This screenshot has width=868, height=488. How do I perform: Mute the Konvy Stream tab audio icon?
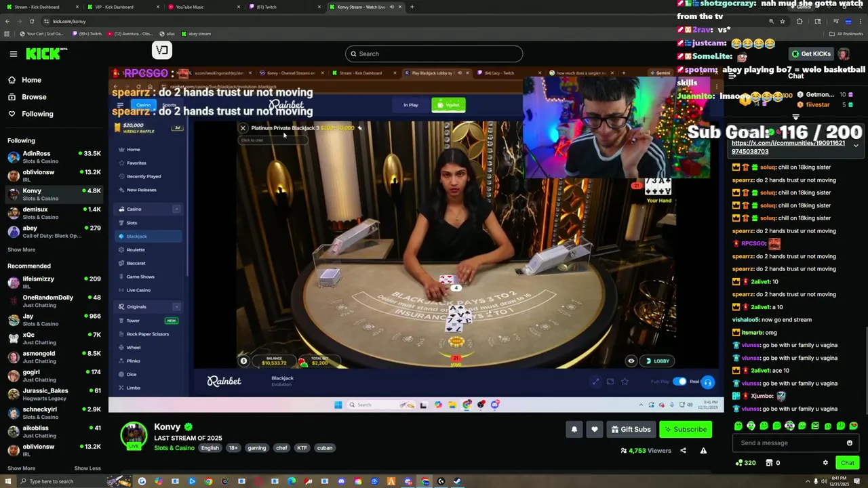click(391, 7)
